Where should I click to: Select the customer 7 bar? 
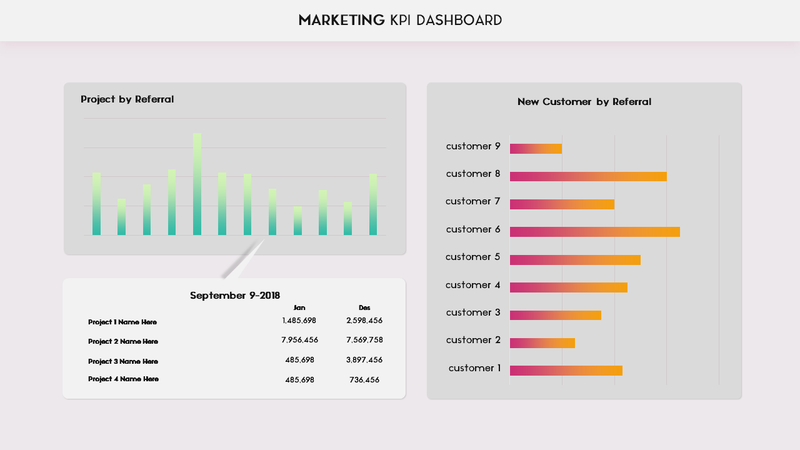click(x=562, y=204)
